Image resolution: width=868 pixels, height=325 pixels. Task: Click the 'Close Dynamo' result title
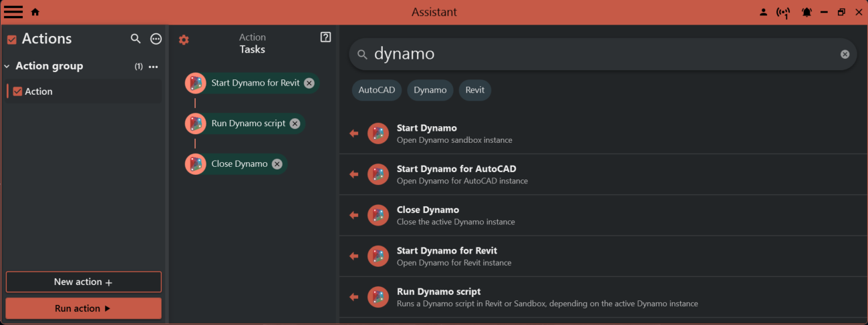pos(428,210)
